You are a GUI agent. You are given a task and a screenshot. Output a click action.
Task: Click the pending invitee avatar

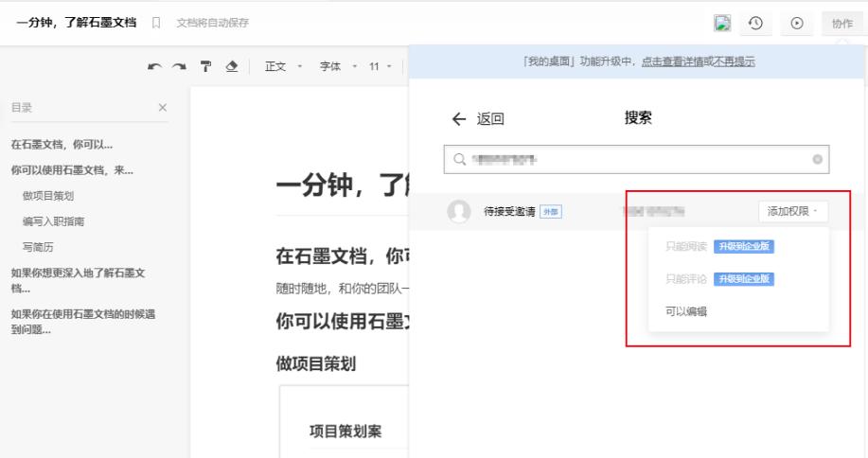pos(459,211)
